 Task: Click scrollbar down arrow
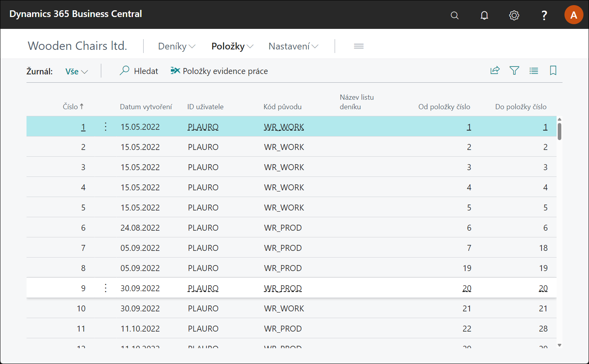click(x=559, y=345)
